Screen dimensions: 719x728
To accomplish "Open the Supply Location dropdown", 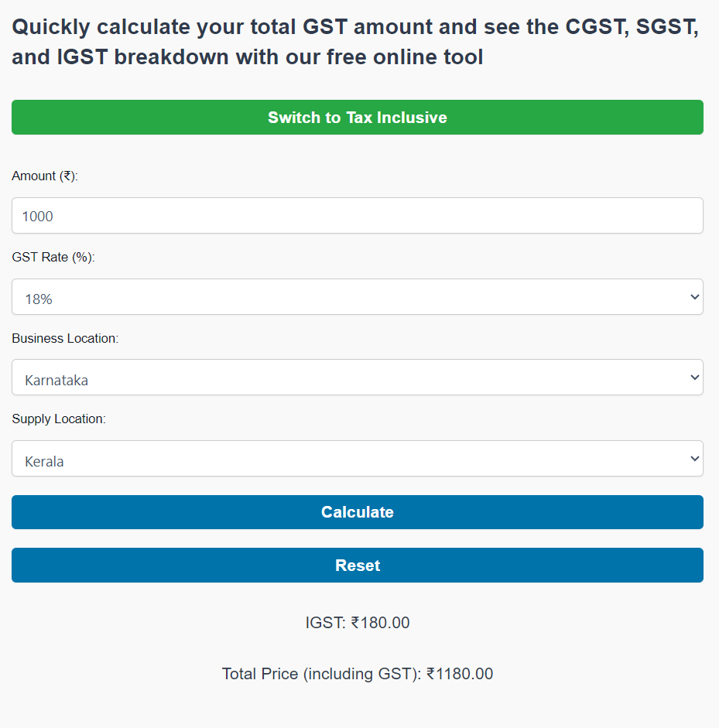I will tap(357, 458).
